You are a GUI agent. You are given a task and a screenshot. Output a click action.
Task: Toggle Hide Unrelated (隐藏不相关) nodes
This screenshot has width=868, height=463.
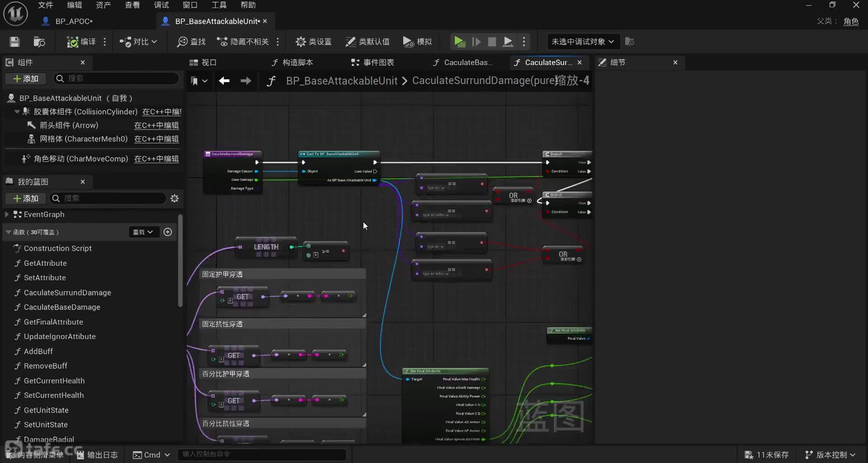coord(243,42)
